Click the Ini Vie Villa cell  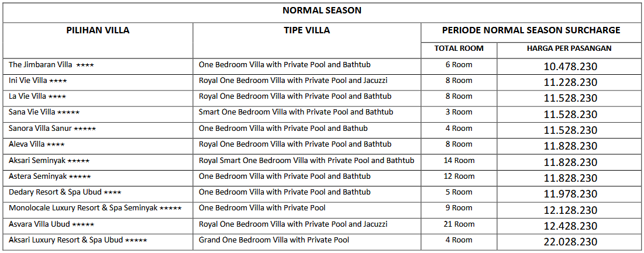pyautogui.click(x=38, y=81)
